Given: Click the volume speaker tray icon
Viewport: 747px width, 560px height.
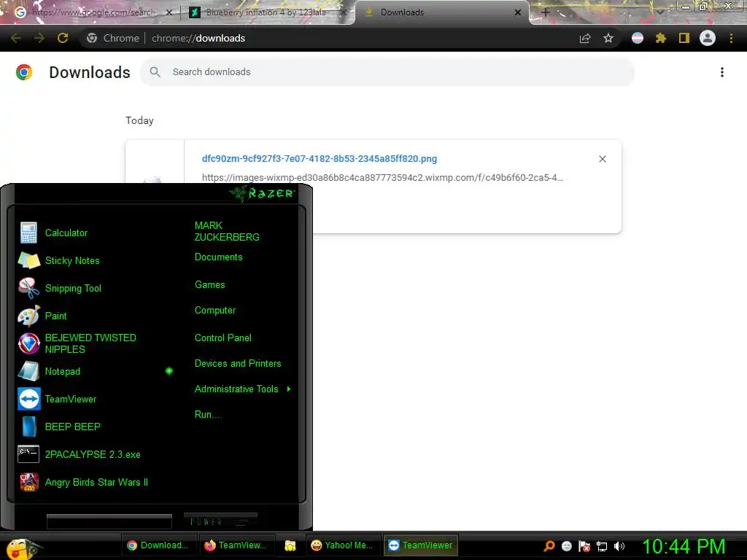Looking at the screenshot, I should coord(619,546).
